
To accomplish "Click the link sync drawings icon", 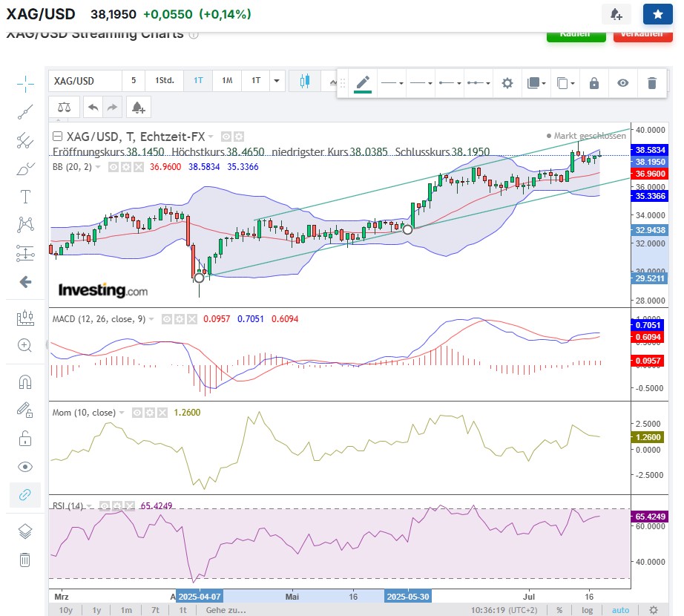I will pyautogui.click(x=25, y=495).
